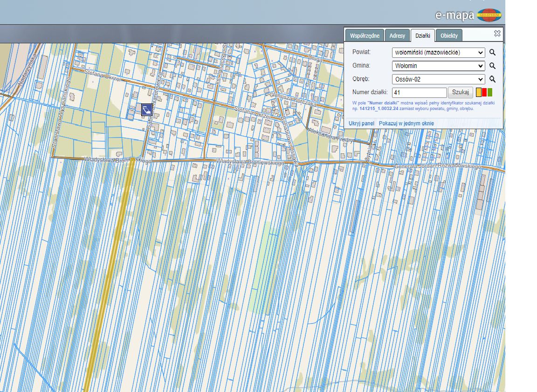Image resolution: width=537 pixels, height=392 pixels.
Task: Click the magnifier icon next to Obręb
Action: coord(492,79)
